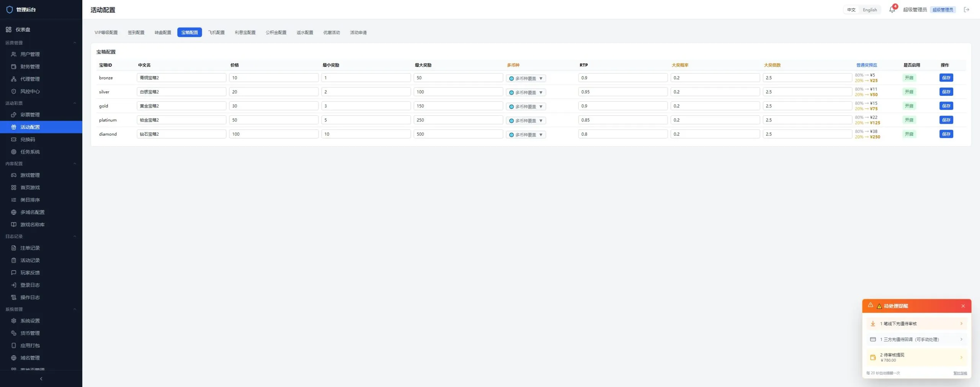Open 仪表盘 dashboard in the sidebar
This screenshot has height=387, width=980.
point(41,30)
